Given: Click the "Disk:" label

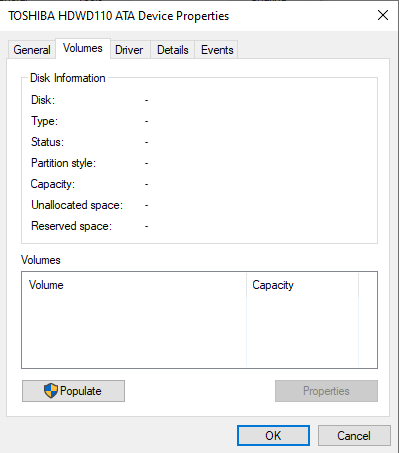Looking at the screenshot, I should (43, 100).
